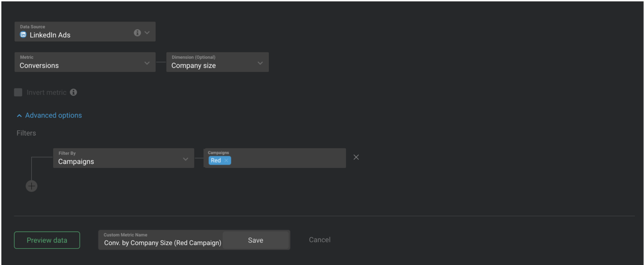This screenshot has height=265, width=644.
Task: Open the Data Source dropdown chevron
Action: click(147, 33)
